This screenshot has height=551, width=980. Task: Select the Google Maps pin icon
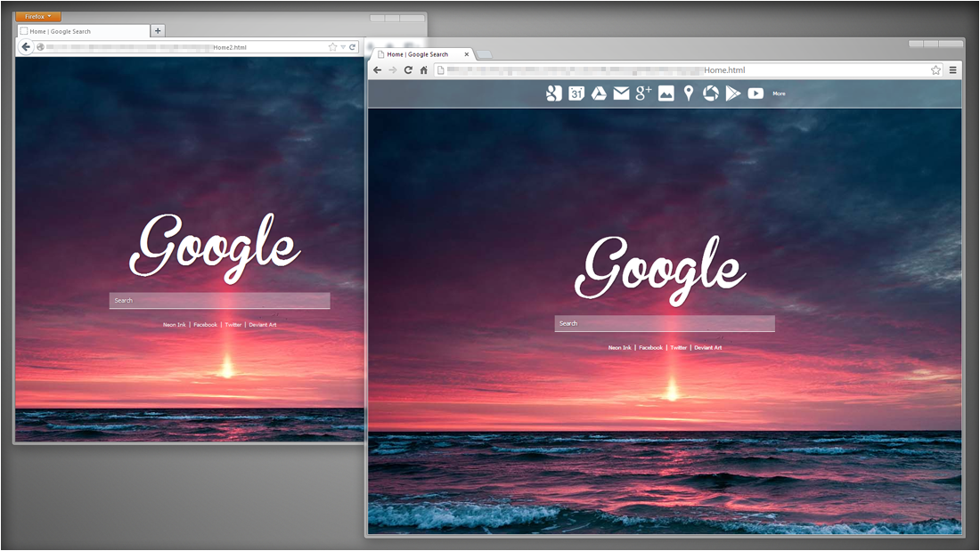(688, 93)
